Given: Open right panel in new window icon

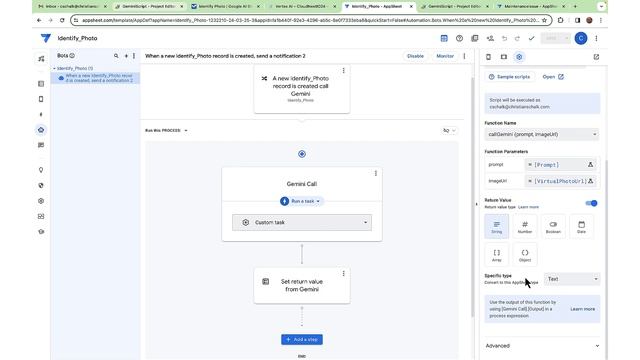Looking at the screenshot, I should click(x=596, y=57).
